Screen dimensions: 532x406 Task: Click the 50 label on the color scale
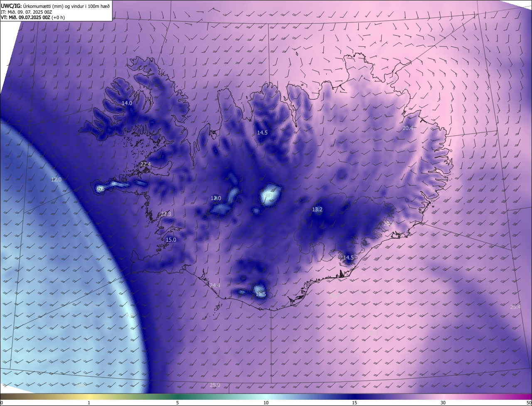point(529,403)
